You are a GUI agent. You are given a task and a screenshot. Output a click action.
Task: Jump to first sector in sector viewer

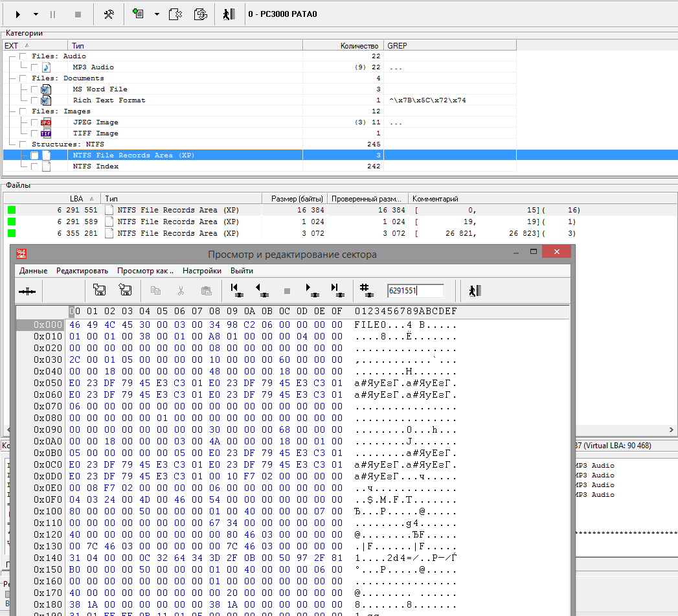(236, 291)
